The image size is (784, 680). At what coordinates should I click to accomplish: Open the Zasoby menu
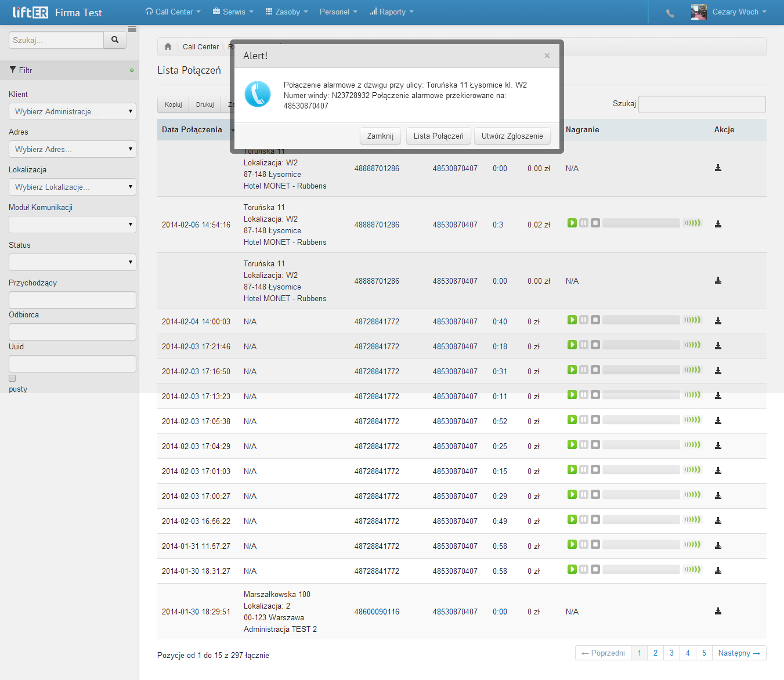(x=287, y=12)
